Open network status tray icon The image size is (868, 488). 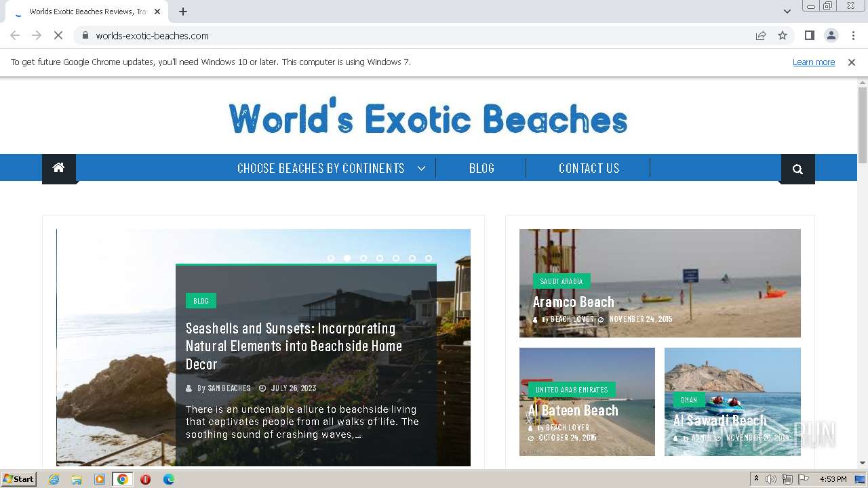click(787, 479)
